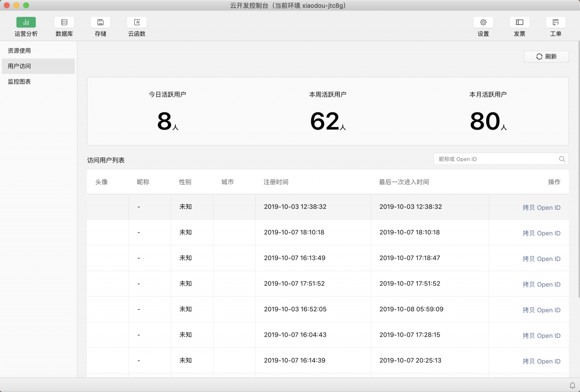Open the 设置 settings gear icon
Image resolution: width=580 pixels, height=392 pixels.
coord(483,23)
